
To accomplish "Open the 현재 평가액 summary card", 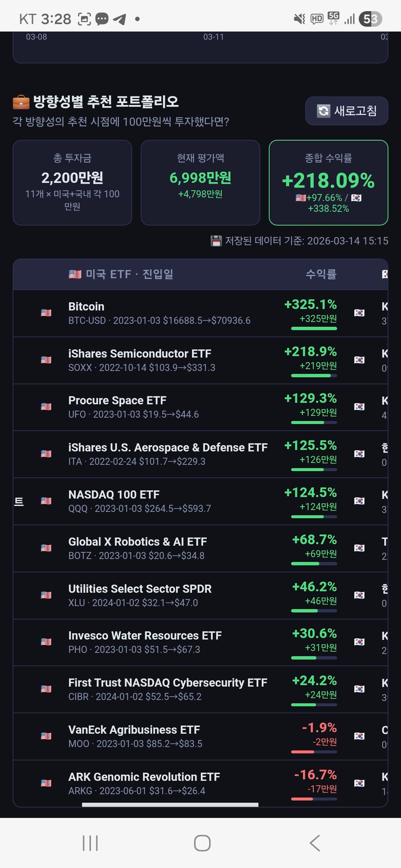I will [200, 183].
